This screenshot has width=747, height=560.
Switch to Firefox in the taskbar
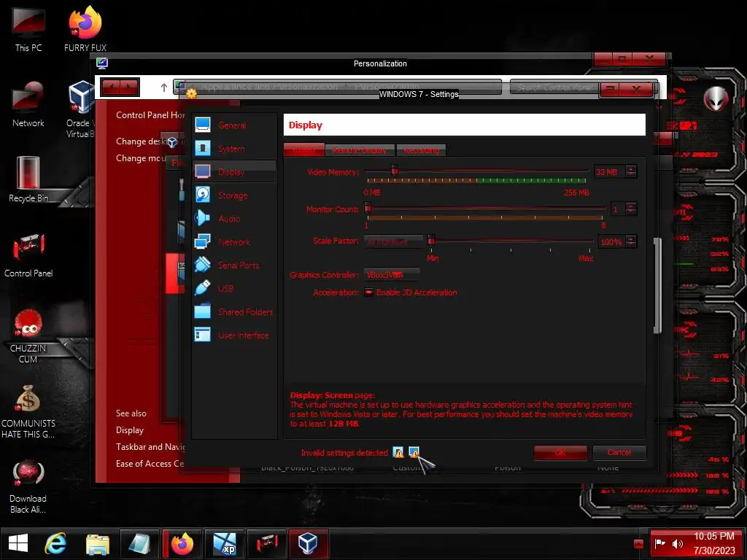coord(182,543)
